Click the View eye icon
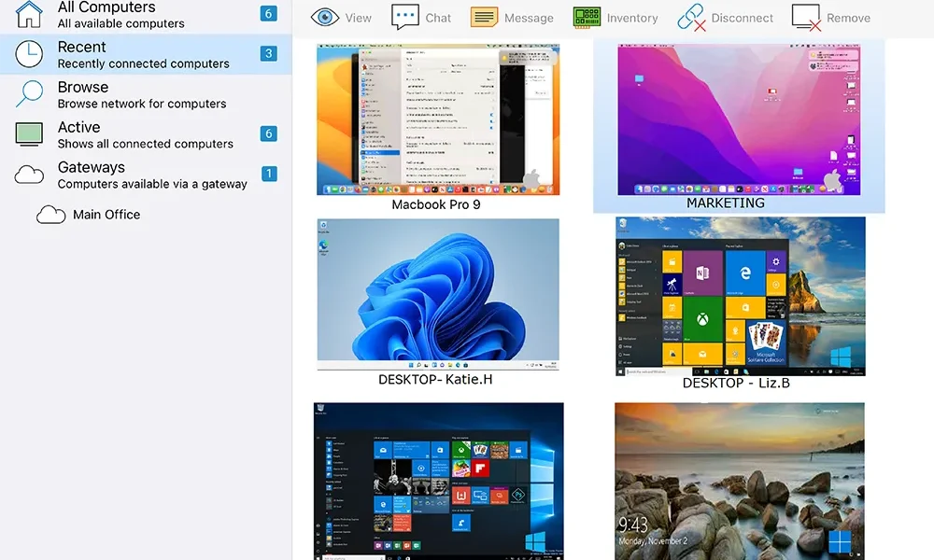Image resolution: width=934 pixels, height=560 pixels. coord(324,17)
